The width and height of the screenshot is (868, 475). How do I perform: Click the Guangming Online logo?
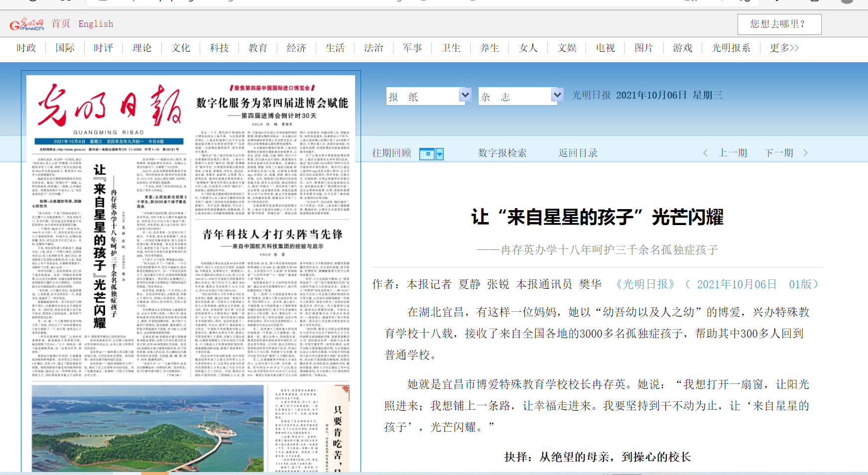coord(27,24)
